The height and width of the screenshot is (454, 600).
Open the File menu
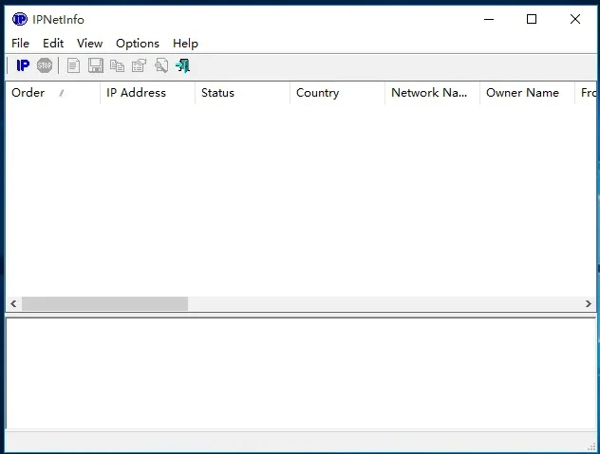tap(20, 43)
